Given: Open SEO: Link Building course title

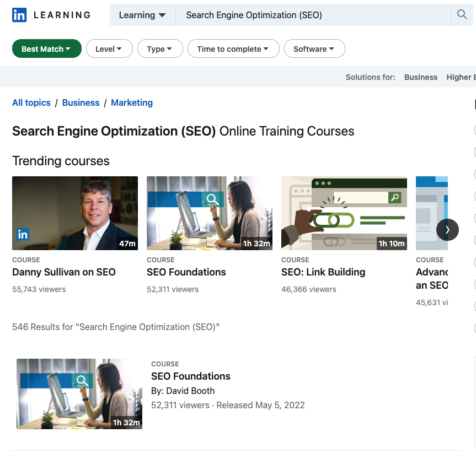Looking at the screenshot, I should 323,272.
